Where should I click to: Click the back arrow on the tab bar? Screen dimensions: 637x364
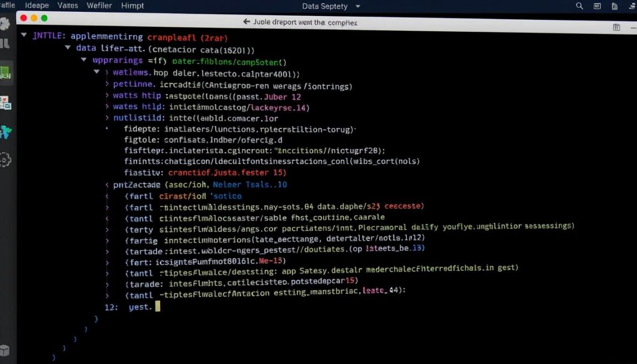click(x=245, y=22)
